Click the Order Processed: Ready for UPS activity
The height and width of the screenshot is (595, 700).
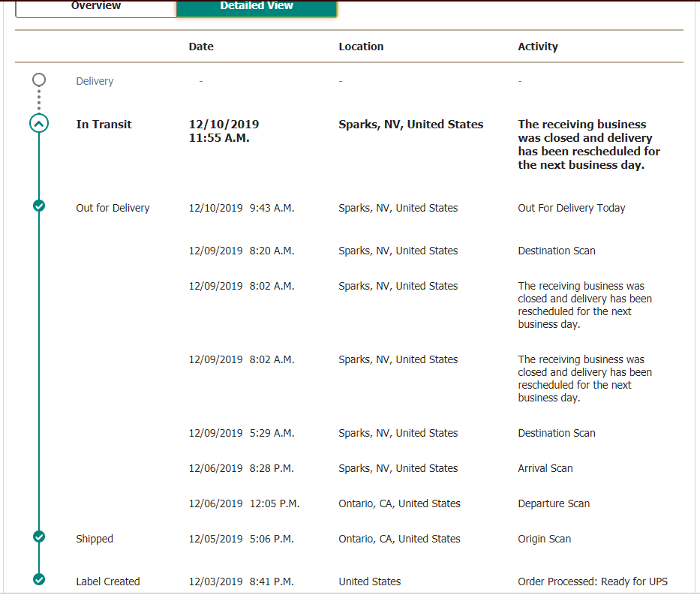pyautogui.click(x=593, y=581)
